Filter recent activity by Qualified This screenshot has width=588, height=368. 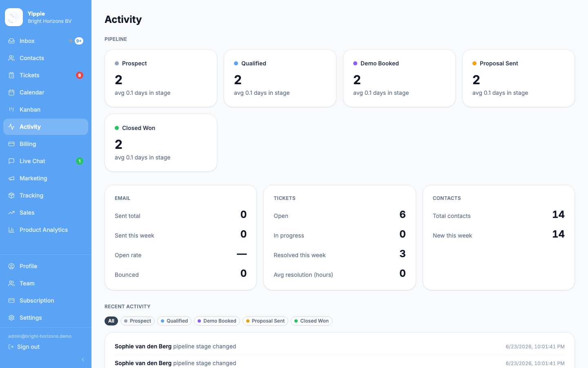click(x=174, y=321)
